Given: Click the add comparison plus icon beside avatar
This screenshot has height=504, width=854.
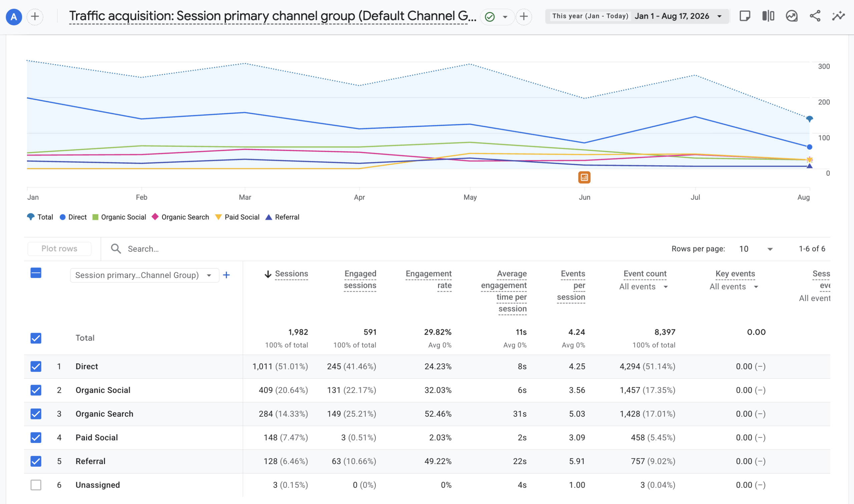Looking at the screenshot, I should point(35,16).
